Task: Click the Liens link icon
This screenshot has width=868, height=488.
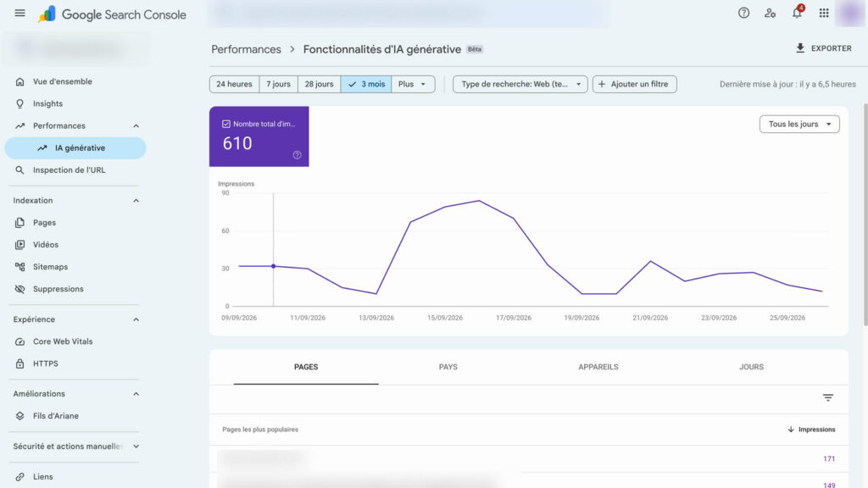Action: pos(20,476)
